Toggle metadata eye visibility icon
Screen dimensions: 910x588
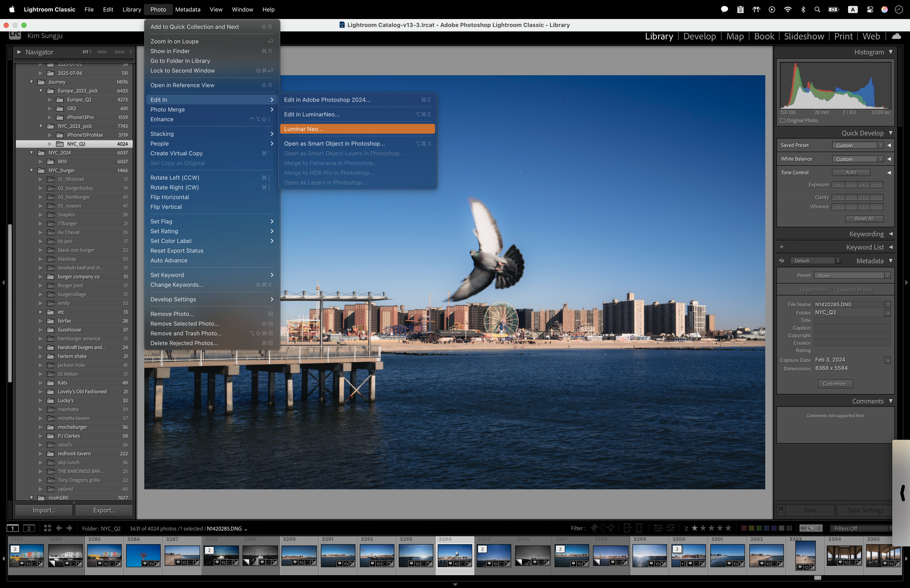(782, 261)
